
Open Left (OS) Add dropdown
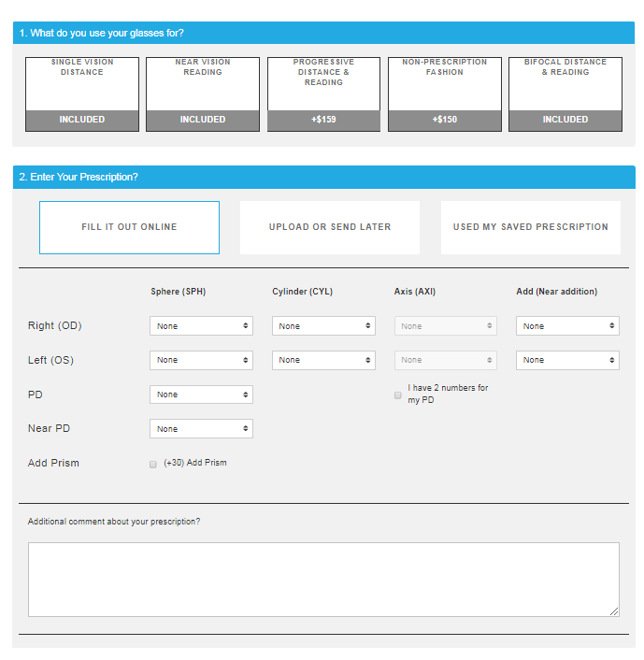click(567, 360)
